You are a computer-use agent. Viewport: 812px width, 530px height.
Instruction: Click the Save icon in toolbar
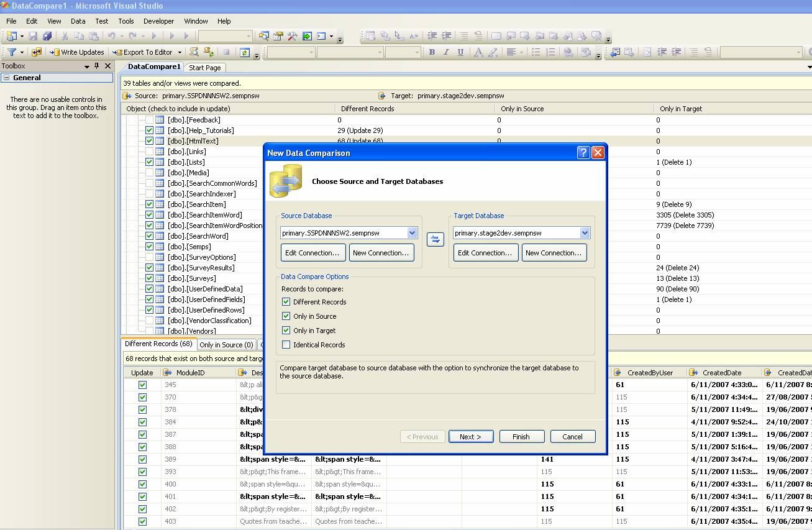coord(34,36)
